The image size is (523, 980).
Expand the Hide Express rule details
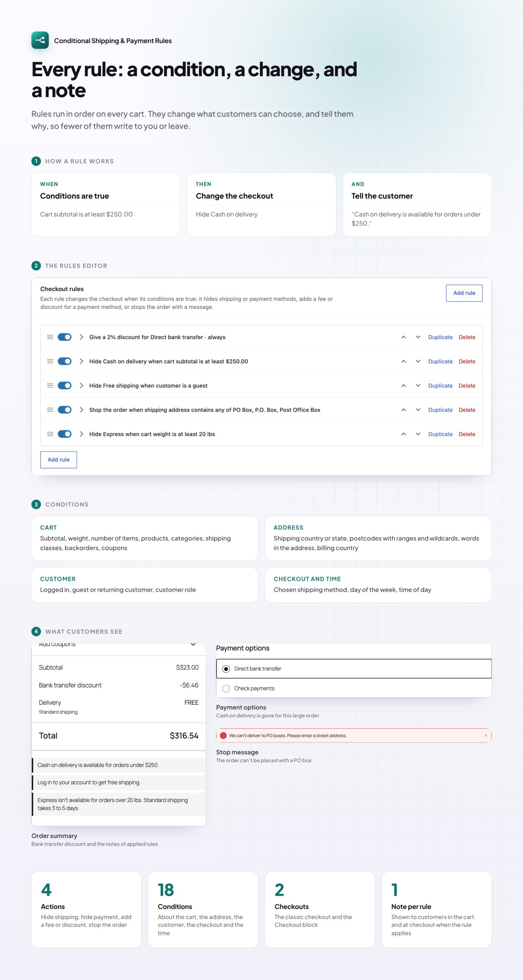coord(81,434)
